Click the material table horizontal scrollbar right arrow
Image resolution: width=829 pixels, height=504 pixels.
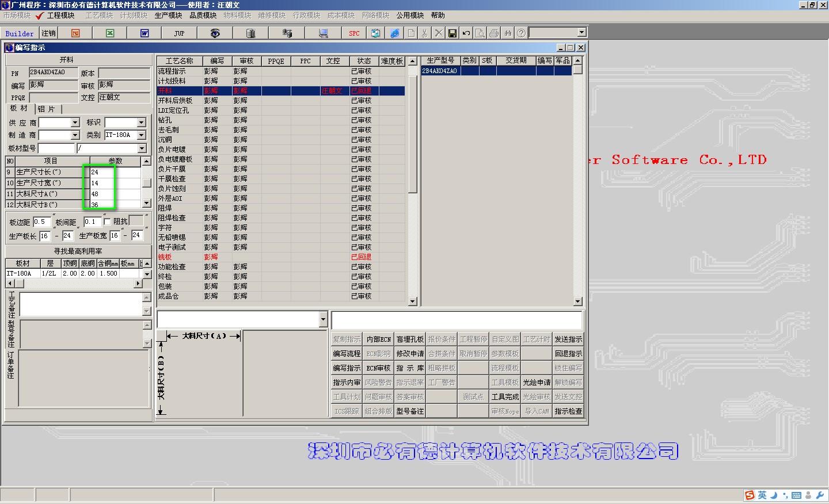click(x=138, y=284)
